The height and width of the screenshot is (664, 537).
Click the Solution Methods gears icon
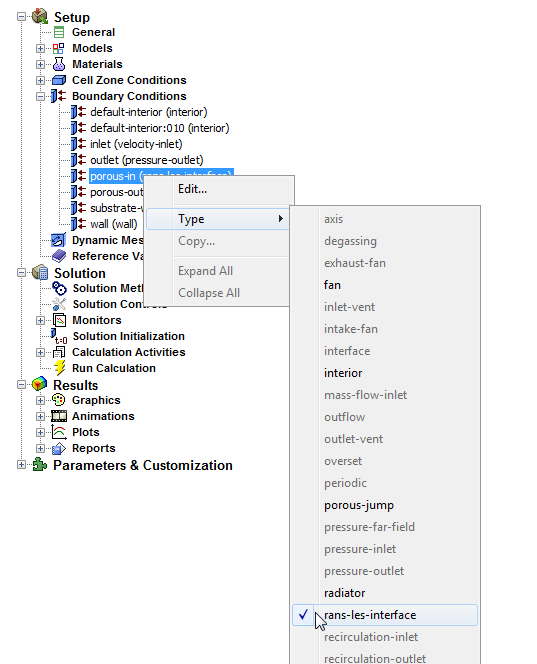(x=59, y=288)
